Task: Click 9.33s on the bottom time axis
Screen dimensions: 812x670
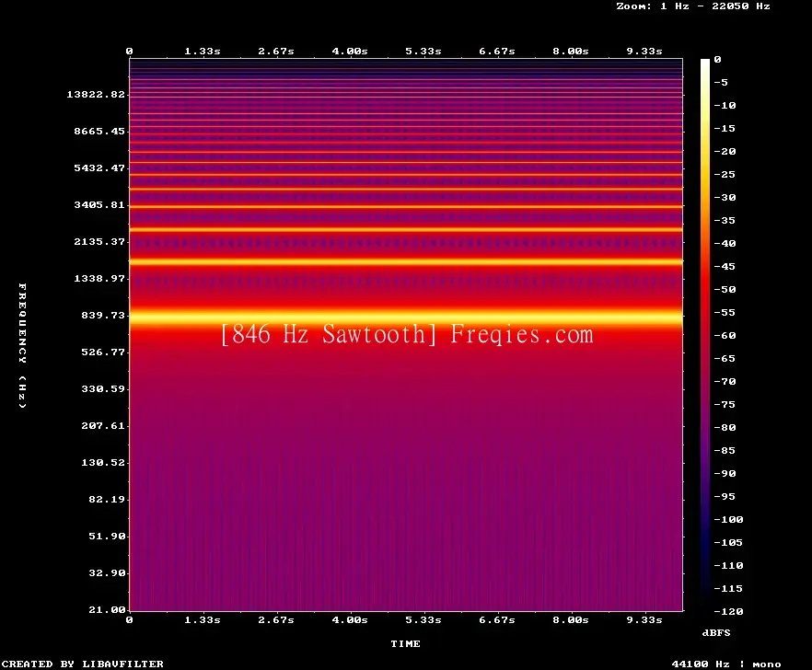Action: pos(644,619)
